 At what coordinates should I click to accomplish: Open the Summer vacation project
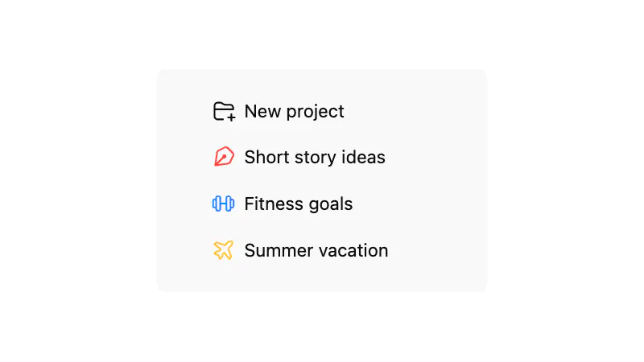click(x=316, y=250)
